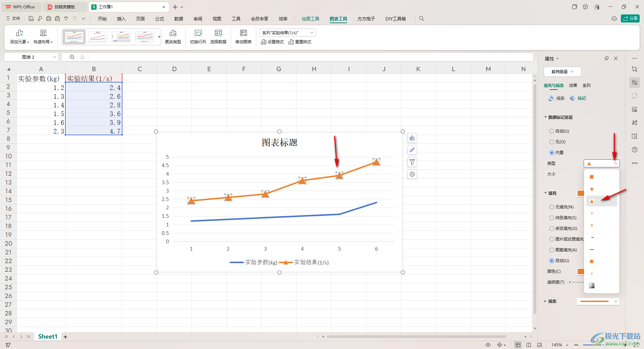Add a new sheet with plus button
This screenshot has height=349, width=644.
tap(65, 337)
